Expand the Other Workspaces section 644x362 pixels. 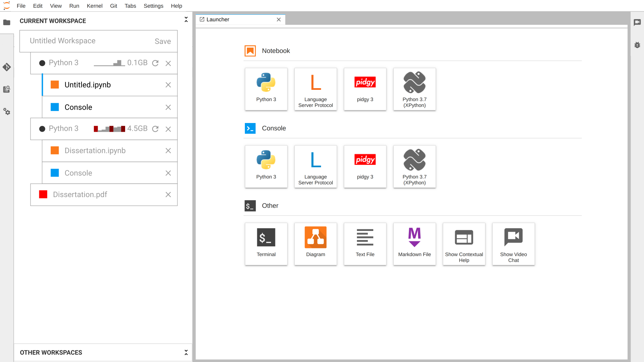coord(186,352)
